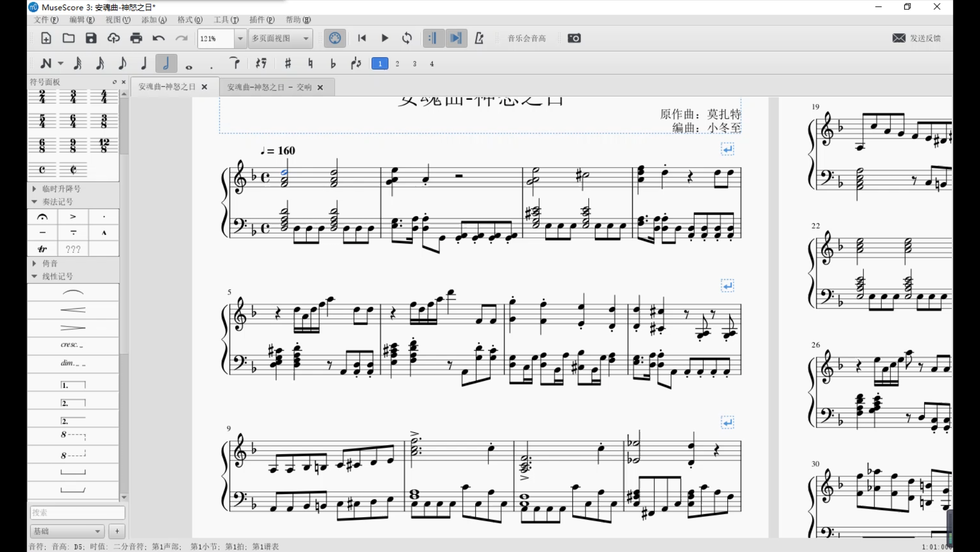Select the accent articulation in palette

click(x=73, y=217)
